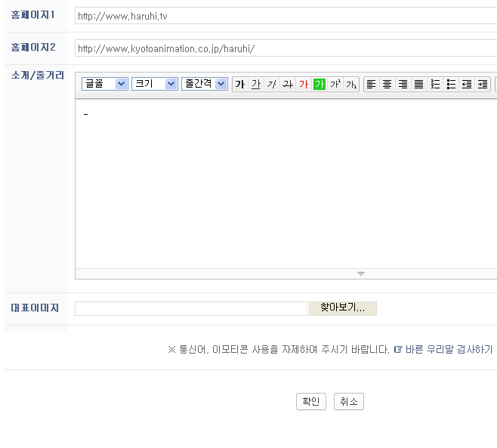This screenshot has height=448, width=497.
Task: Apply strikethrough formatting
Action: [288, 84]
